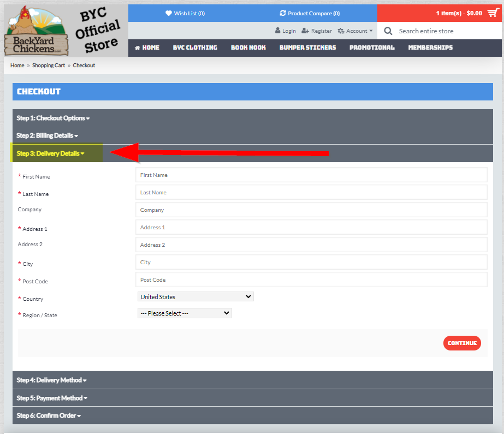The image size is (504, 434).
Task: Follow the Shopping Cart breadcrumb link
Action: click(49, 66)
